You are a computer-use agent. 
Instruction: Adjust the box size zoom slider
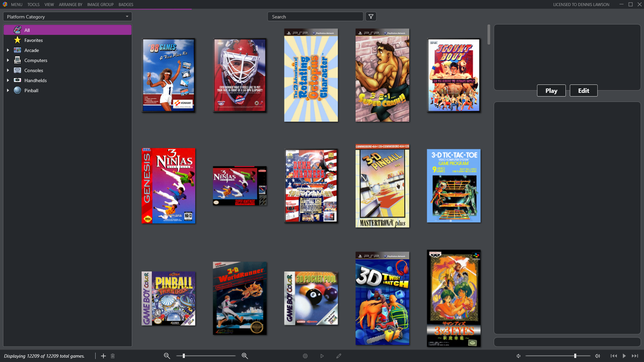pyautogui.click(x=206, y=356)
